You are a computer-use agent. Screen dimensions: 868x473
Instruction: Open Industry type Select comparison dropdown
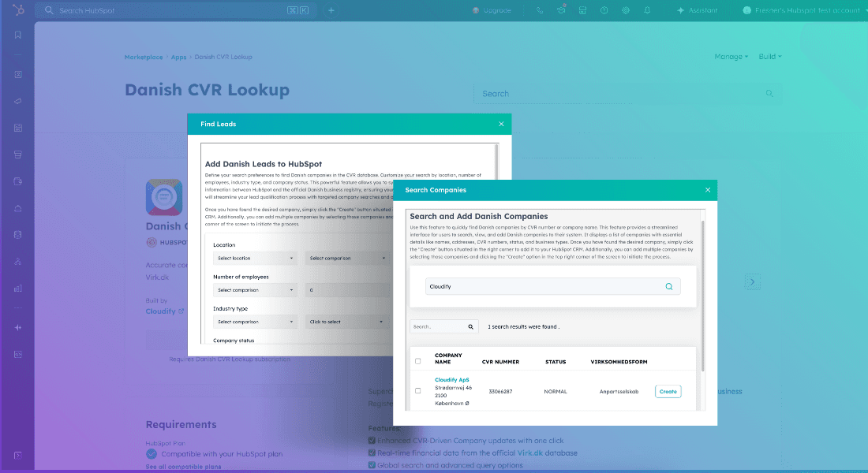(255, 322)
